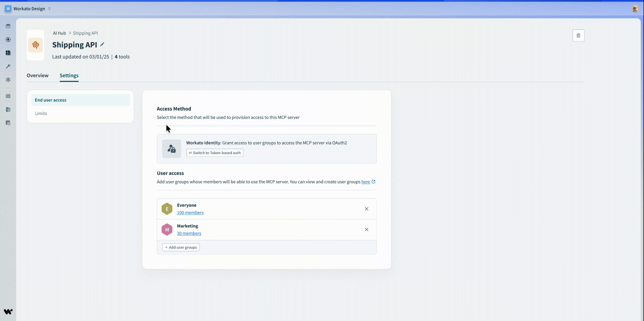The height and width of the screenshot is (321, 644).
Task: View the 100 members link
Action: (x=190, y=212)
